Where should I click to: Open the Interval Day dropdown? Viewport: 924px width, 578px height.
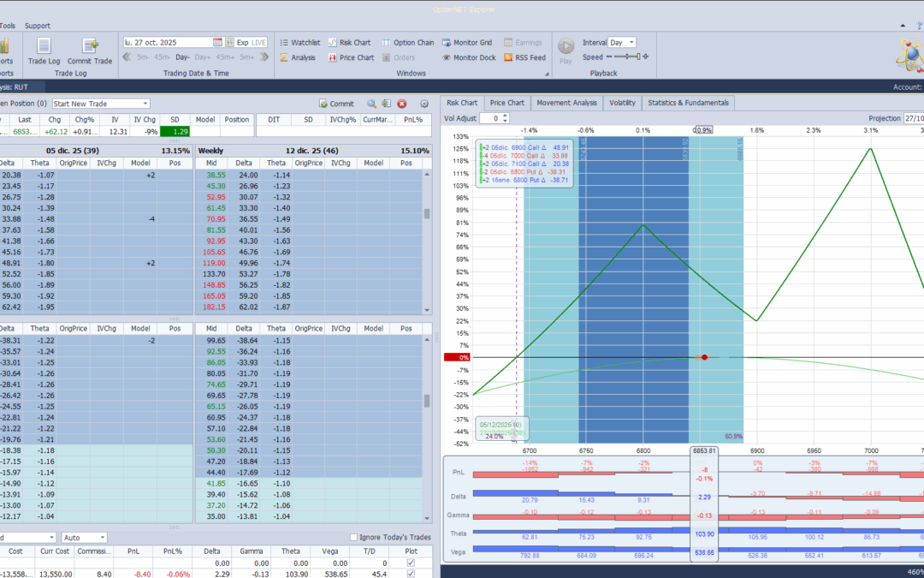click(x=631, y=43)
